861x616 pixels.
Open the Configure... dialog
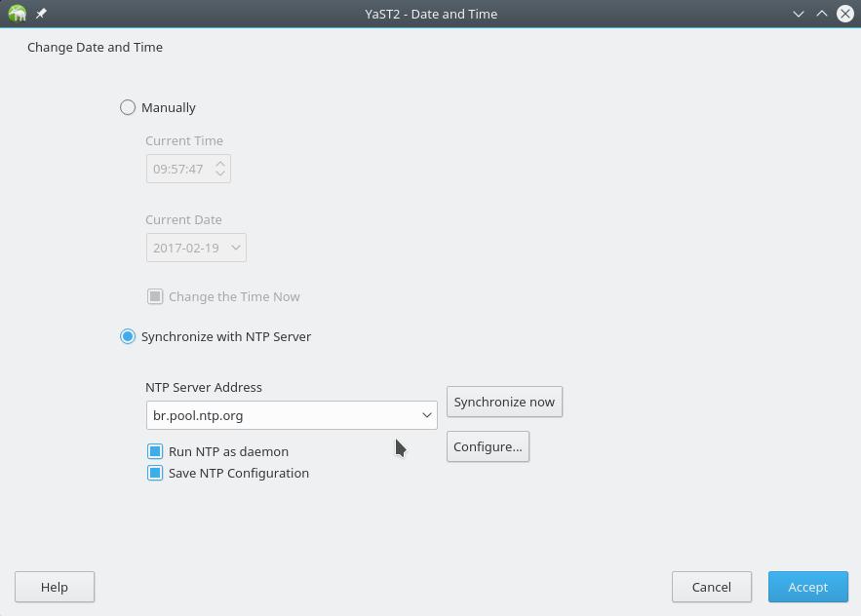point(488,446)
